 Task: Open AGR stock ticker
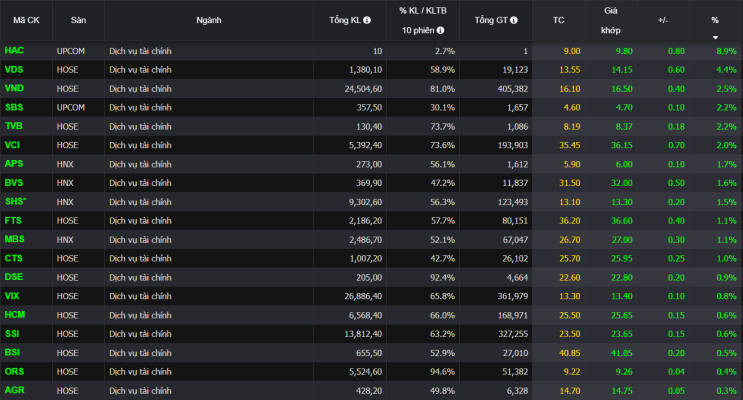(x=15, y=390)
